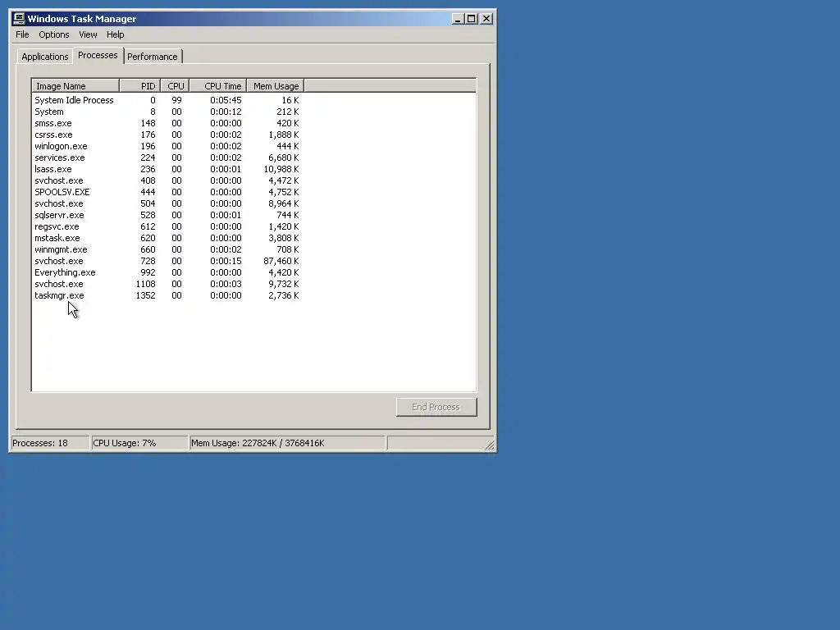Select svchost.exe with PID 728
The image size is (840, 630).
[x=167, y=262]
